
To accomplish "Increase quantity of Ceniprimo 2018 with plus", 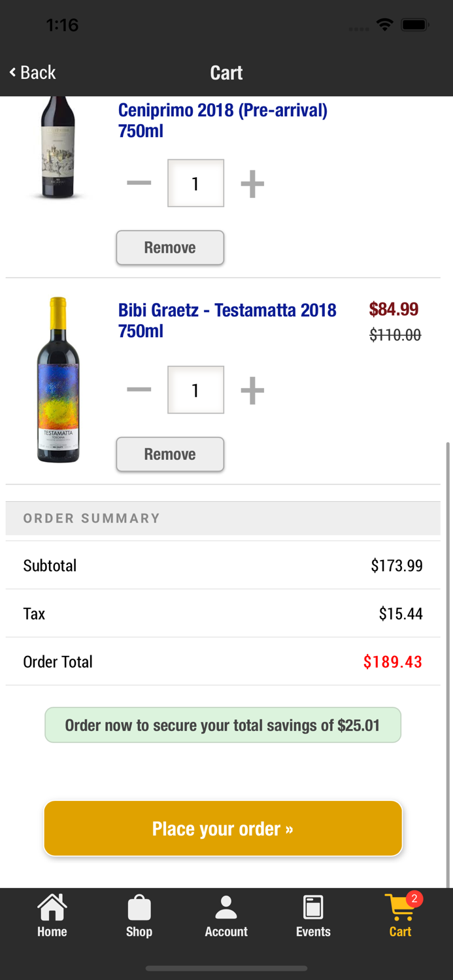I will click(252, 183).
